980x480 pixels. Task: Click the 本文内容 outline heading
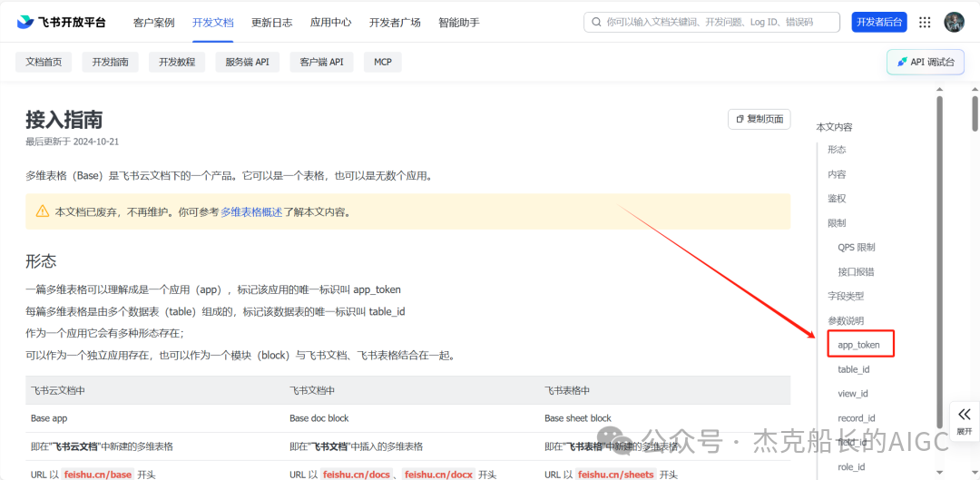click(x=835, y=127)
